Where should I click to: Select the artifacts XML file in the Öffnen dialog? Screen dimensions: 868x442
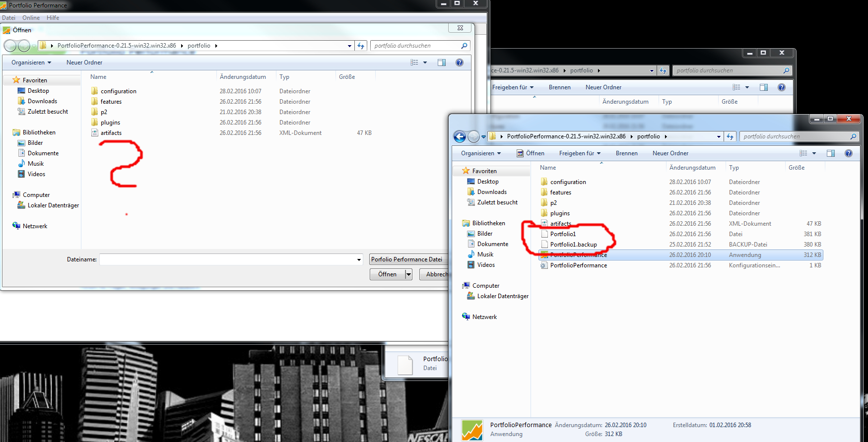[x=111, y=133]
